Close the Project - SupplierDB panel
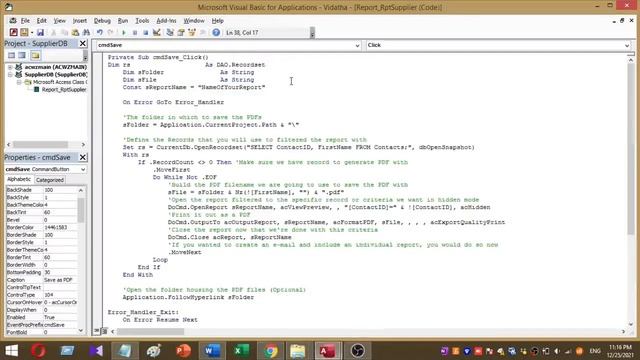640x360 pixels. point(82,43)
